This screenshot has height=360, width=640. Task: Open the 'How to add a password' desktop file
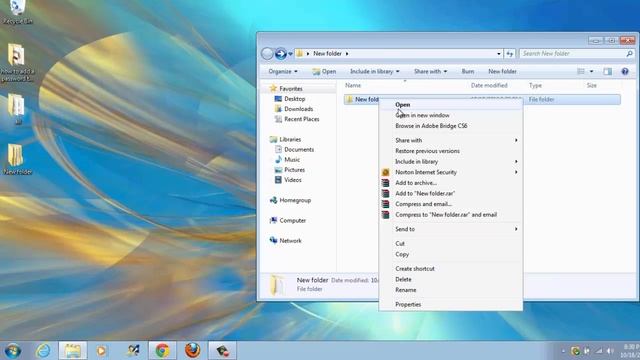point(17,62)
